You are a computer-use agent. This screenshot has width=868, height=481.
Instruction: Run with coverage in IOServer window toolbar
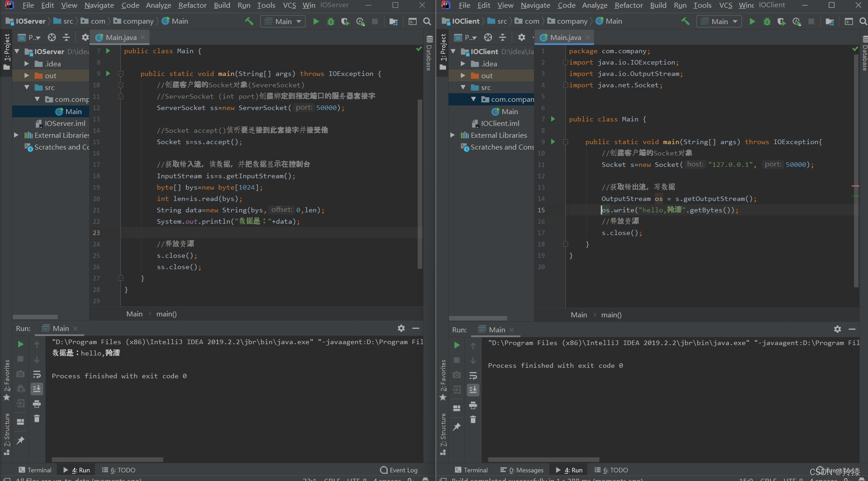point(345,21)
